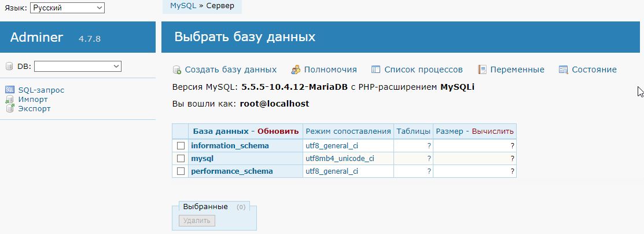Check the information_schema checkbox

(x=181, y=146)
